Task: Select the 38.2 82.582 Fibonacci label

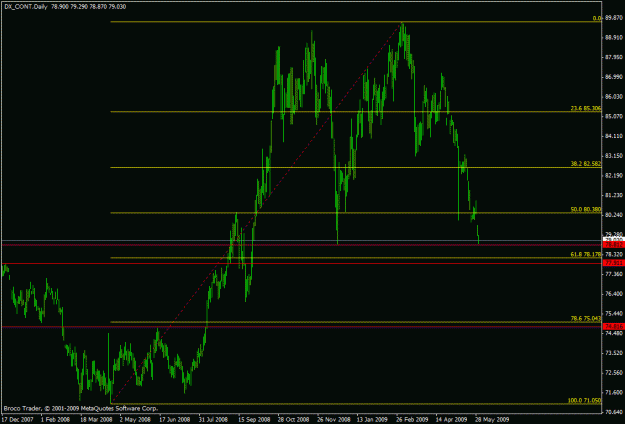Action: click(x=586, y=164)
